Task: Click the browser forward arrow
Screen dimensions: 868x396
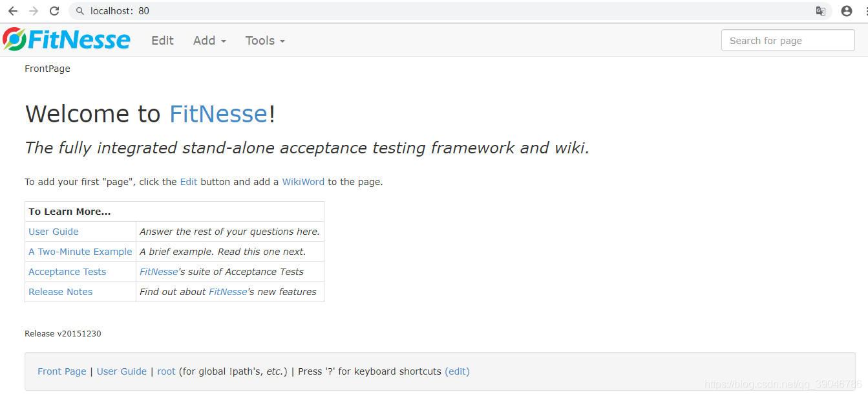Action: [34, 11]
